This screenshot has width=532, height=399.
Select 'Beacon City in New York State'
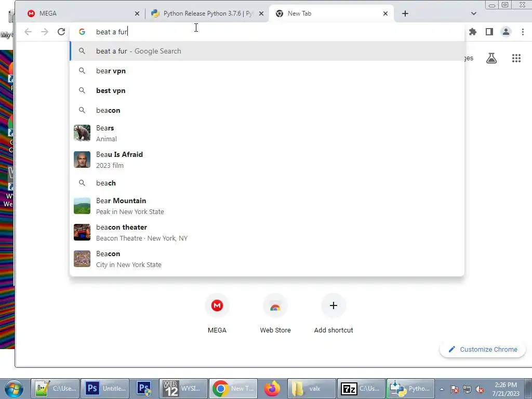267,259
